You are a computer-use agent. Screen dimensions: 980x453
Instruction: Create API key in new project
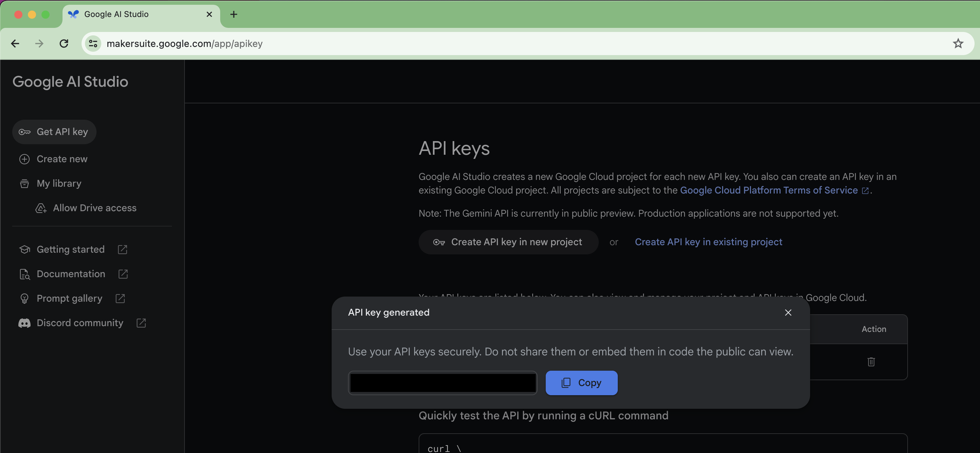[508, 242]
